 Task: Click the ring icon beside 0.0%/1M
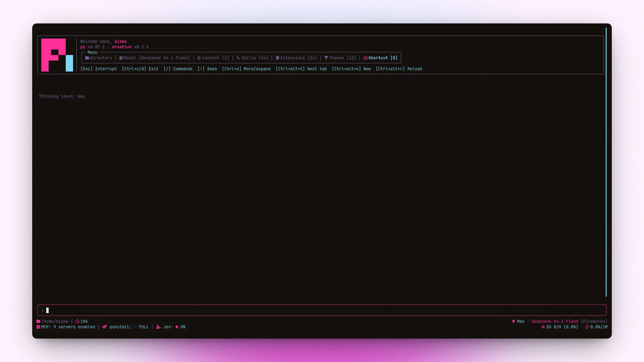(x=587, y=327)
